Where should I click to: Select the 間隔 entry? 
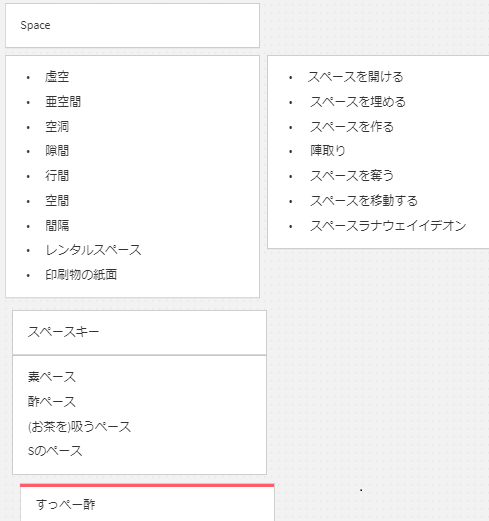(x=57, y=226)
